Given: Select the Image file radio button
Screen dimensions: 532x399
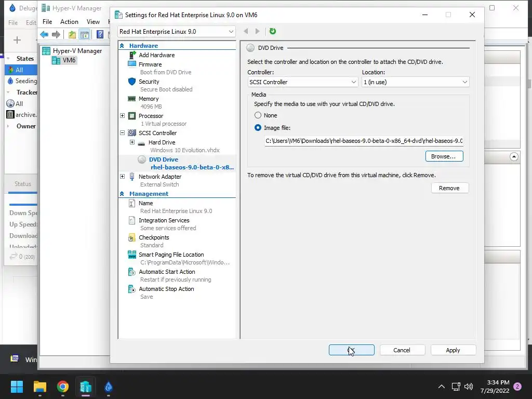Looking at the screenshot, I should click(x=258, y=128).
